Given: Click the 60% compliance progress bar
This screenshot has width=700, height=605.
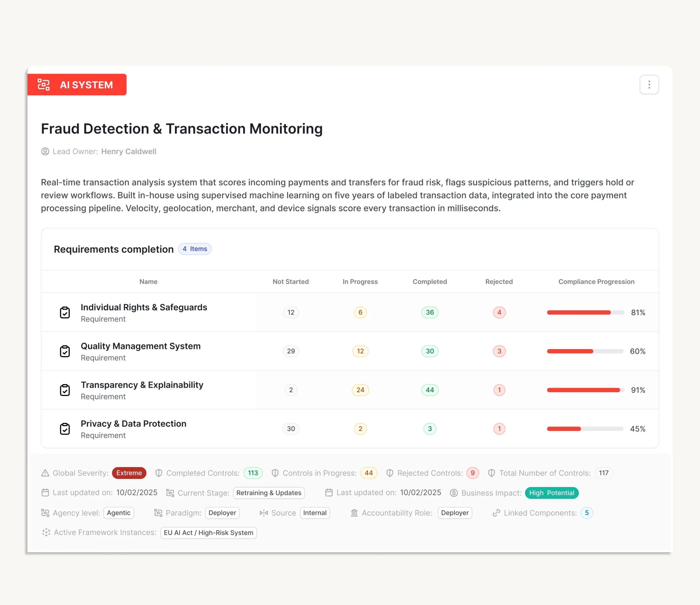Looking at the screenshot, I should tap(585, 351).
